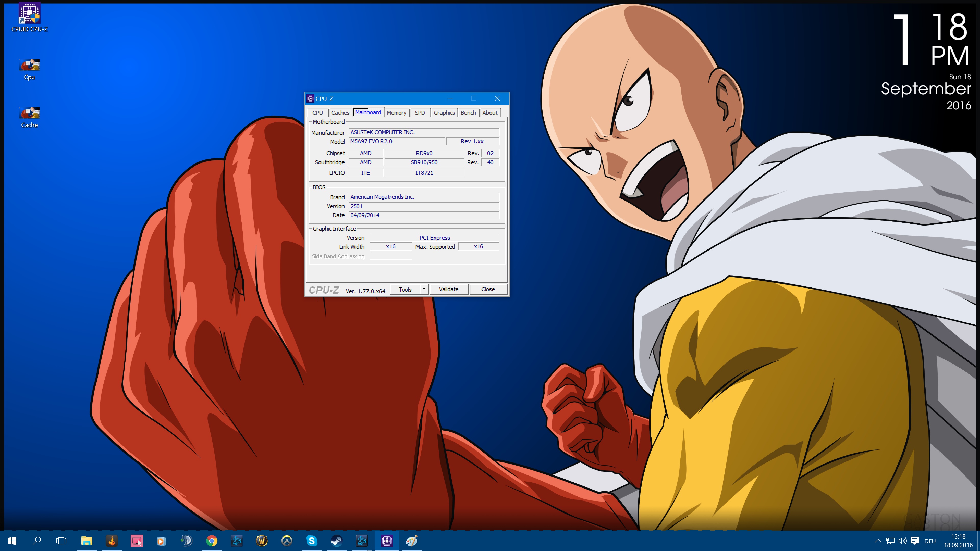Screen dimensions: 980x551
Task: Expand the Tools dropdown arrow
Action: (424, 289)
